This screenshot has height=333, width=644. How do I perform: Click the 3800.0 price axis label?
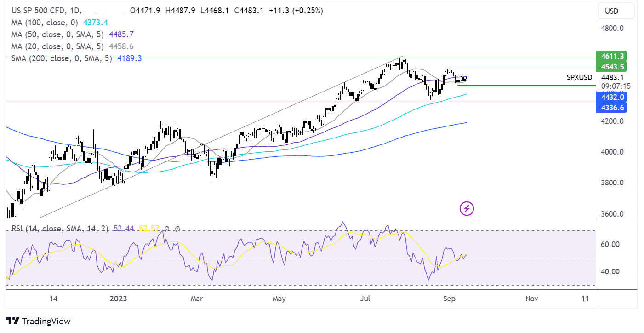pyautogui.click(x=612, y=183)
